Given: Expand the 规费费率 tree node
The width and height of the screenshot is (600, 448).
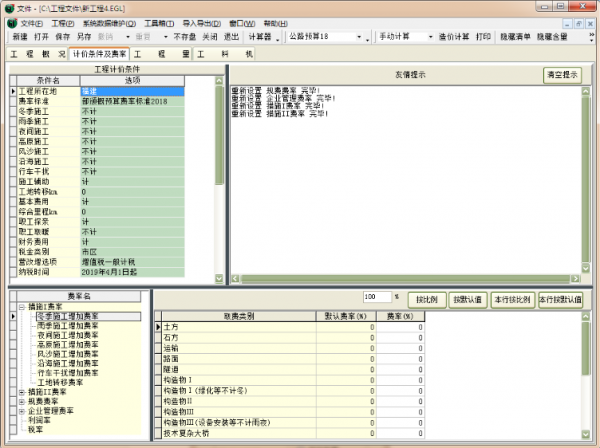Looking at the screenshot, I should 22,402.
